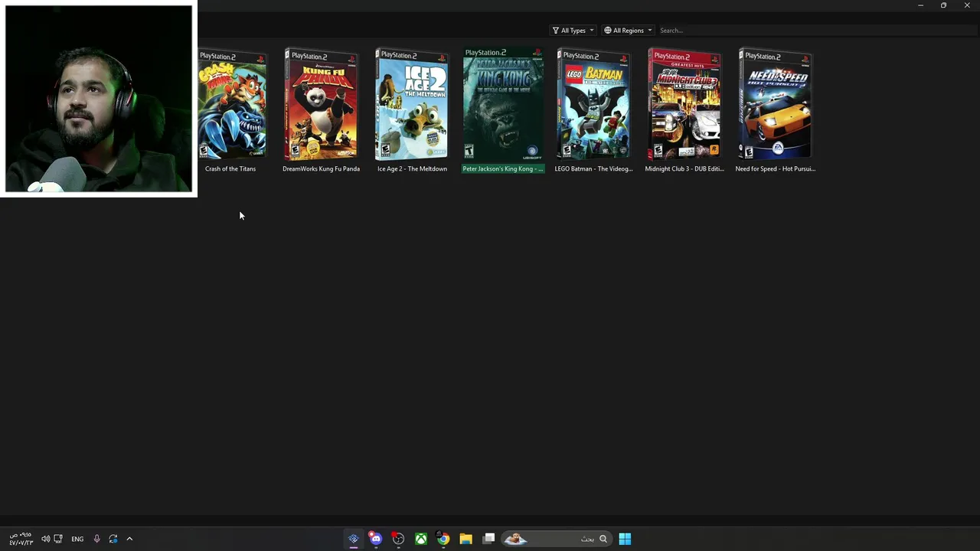Open the All Regions filter dropdown
Image resolution: width=980 pixels, height=551 pixels.
coord(628,31)
